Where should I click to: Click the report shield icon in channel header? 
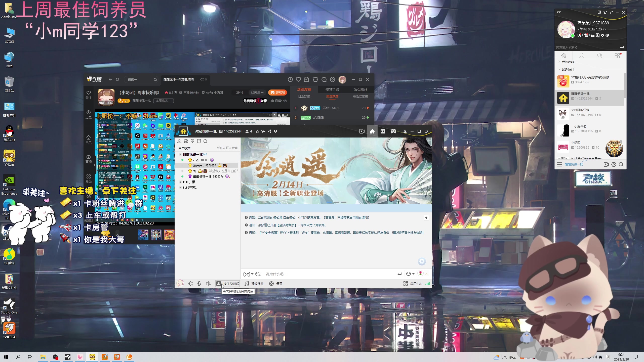click(x=275, y=131)
